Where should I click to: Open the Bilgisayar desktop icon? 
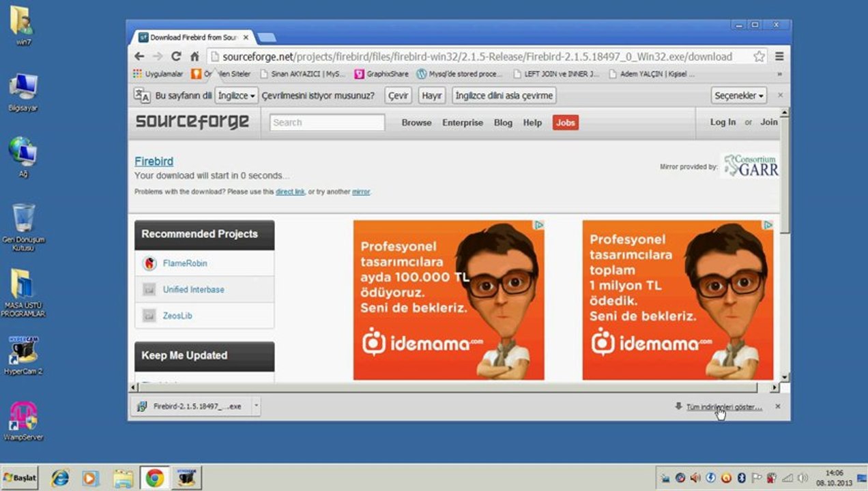click(x=23, y=92)
